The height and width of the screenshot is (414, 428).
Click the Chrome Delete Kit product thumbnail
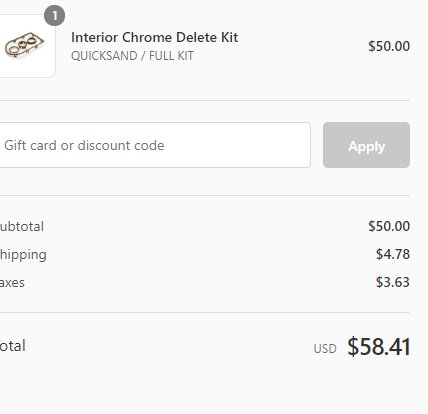tap(27, 46)
